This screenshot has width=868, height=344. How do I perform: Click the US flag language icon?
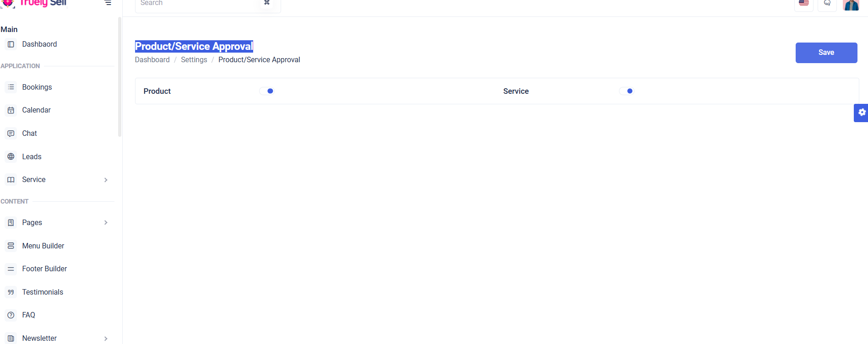coord(803,4)
